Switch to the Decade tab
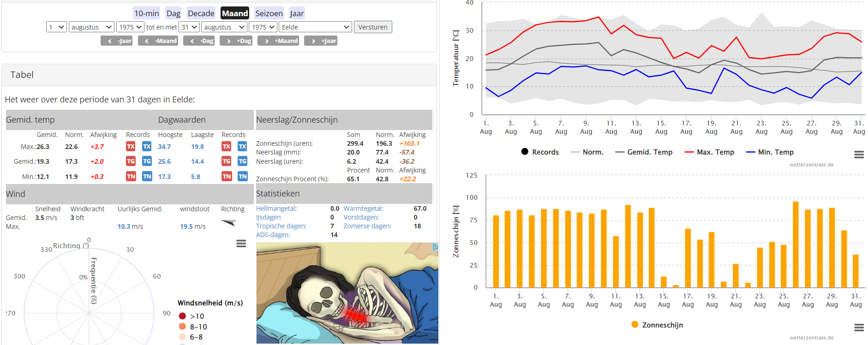Image resolution: width=868 pixels, height=345 pixels. pyautogui.click(x=201, y=13)
